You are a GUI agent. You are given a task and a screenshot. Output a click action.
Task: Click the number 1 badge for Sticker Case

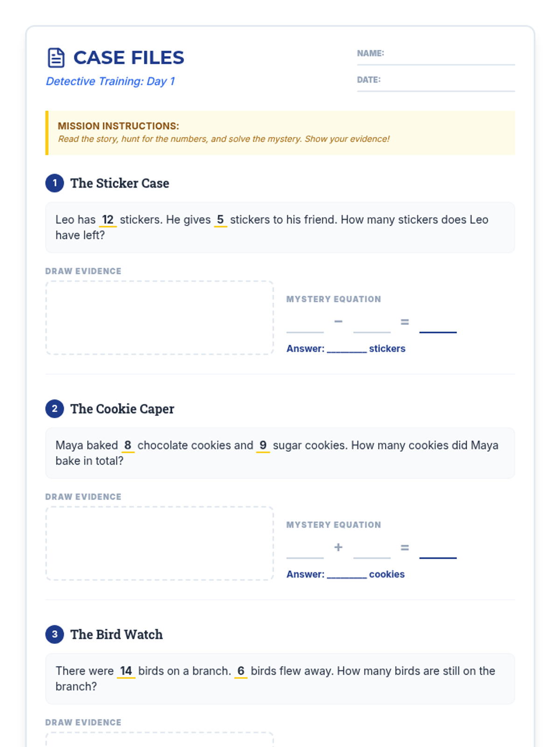coord(55,183)
